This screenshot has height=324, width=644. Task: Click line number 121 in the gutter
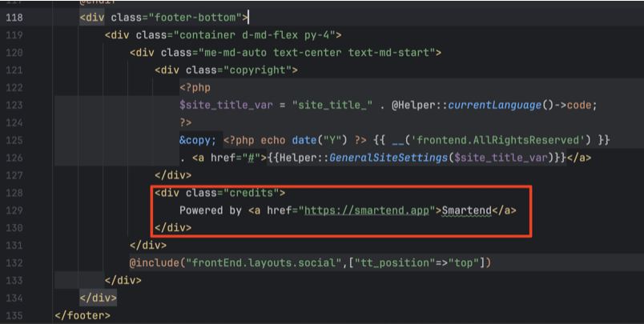click(x=14, y=70)
